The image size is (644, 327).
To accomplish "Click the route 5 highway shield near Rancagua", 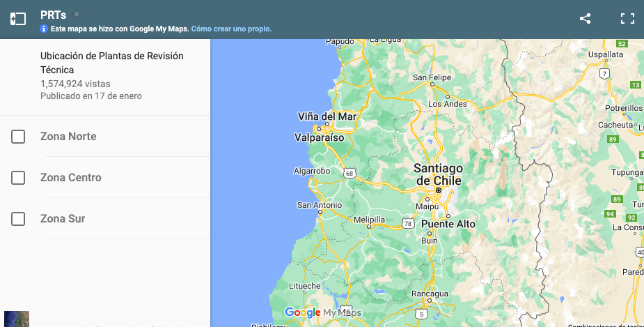I will (x=421, y=314).
